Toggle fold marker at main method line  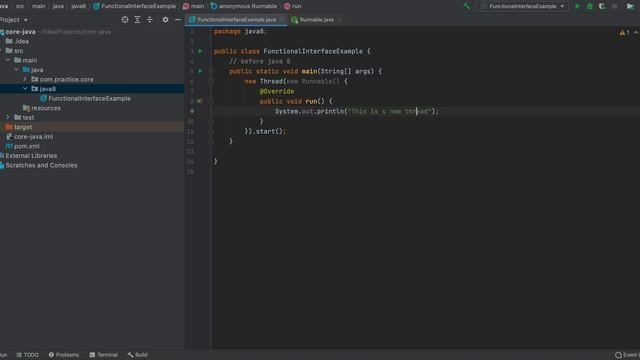[x=211, y=71]
